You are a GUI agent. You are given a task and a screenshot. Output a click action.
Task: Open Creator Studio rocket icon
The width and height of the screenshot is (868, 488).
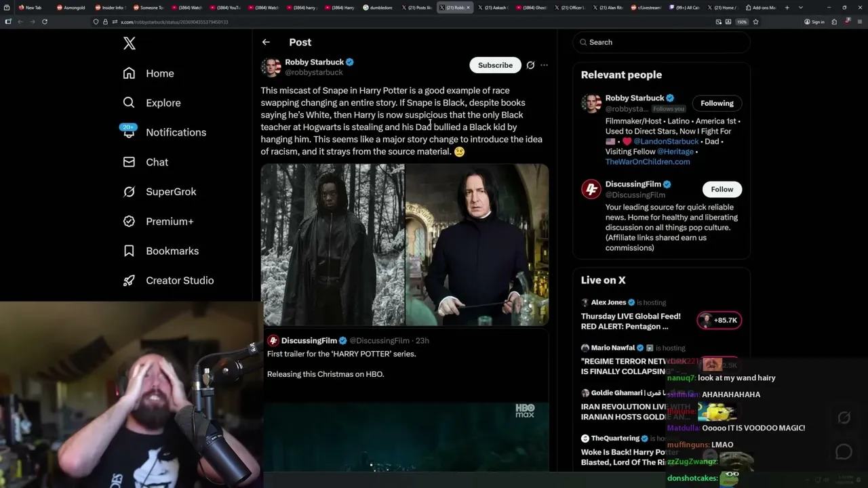tap(129, 281)
